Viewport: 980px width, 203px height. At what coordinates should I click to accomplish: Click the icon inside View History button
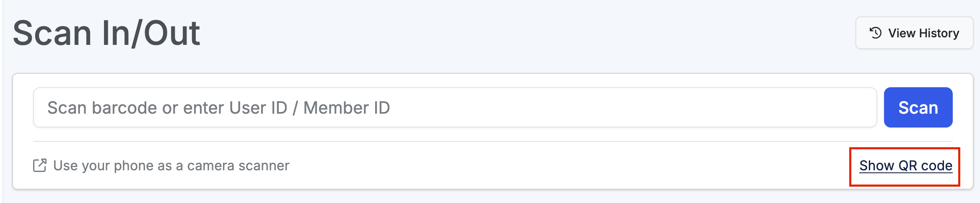876,33
